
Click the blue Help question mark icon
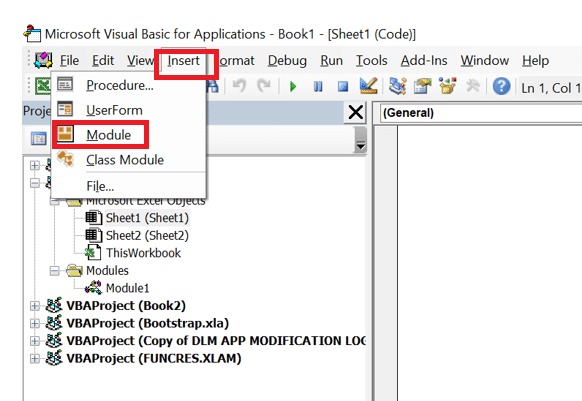pyautogui.click(x=501, y=87)
